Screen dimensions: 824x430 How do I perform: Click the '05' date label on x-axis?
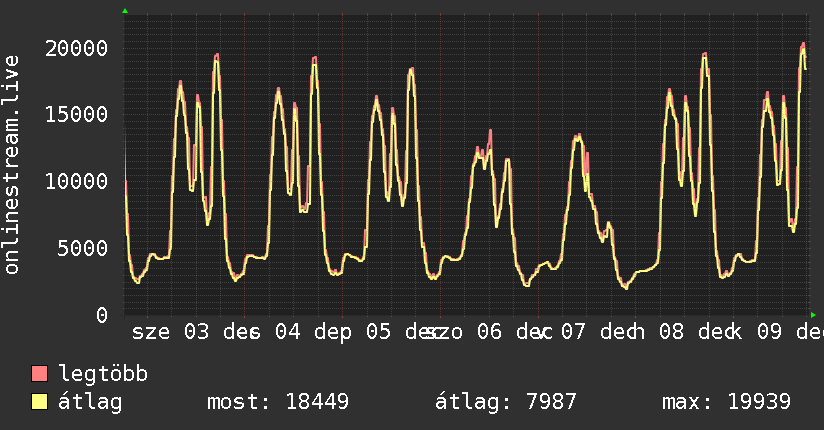[378, 332]
